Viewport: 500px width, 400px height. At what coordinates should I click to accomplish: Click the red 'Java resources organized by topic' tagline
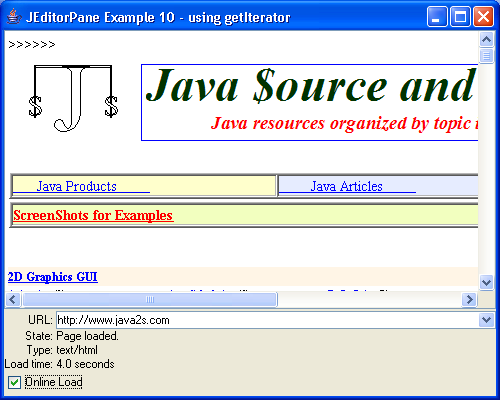click(345, 124)
